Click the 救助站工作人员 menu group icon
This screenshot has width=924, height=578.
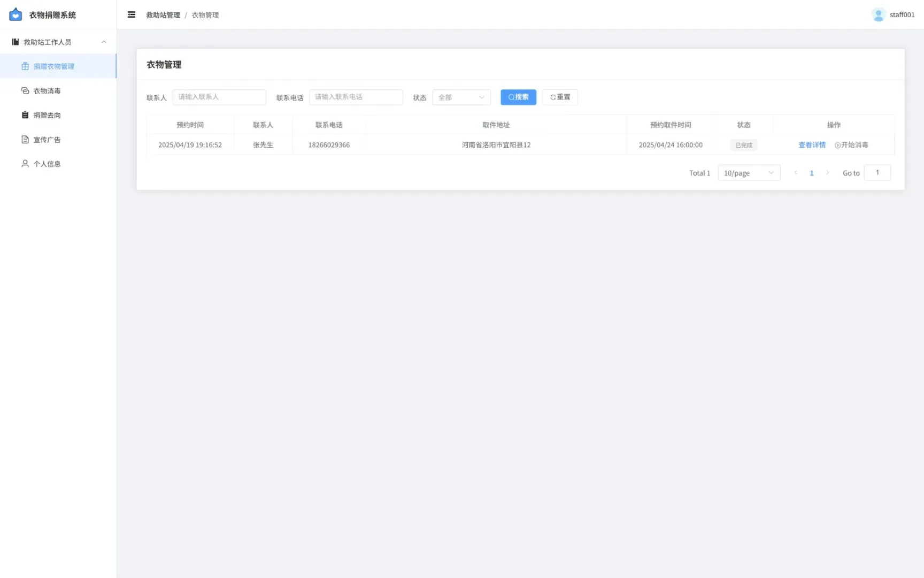[x=16, y=42]
